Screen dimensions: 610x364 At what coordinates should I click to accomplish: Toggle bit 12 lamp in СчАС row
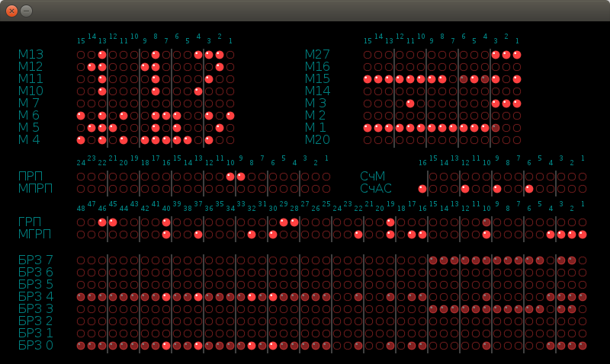(465, 189)
